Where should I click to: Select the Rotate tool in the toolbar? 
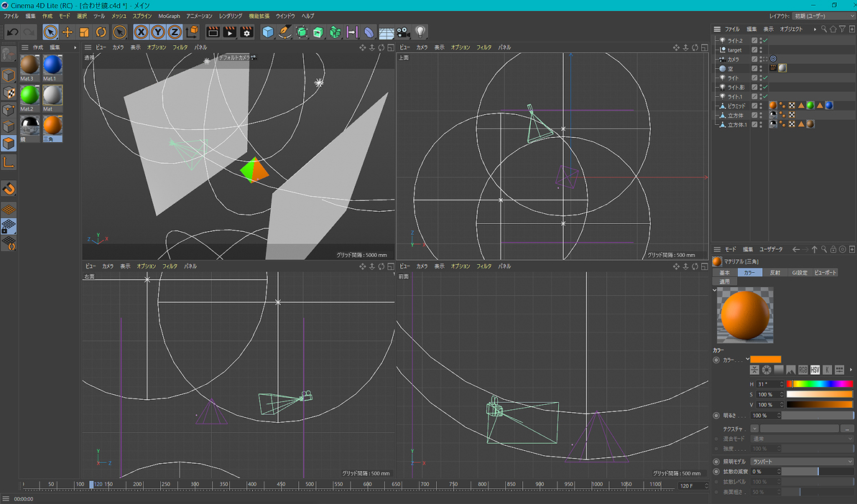(x=101, y=32)
